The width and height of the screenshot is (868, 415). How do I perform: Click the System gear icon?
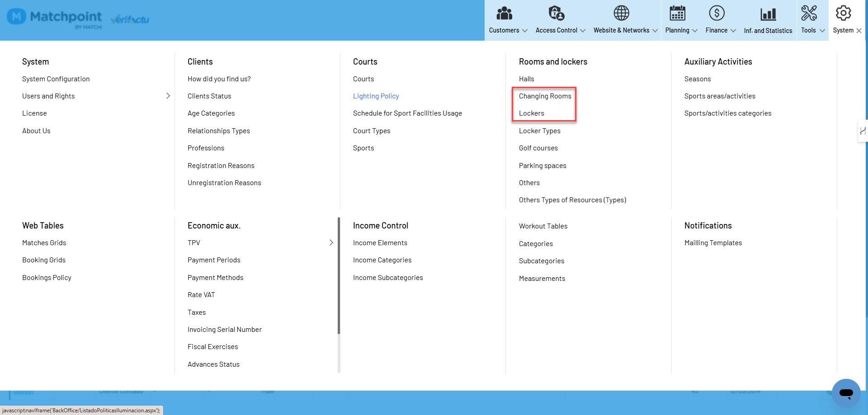(x=843, y=13)
